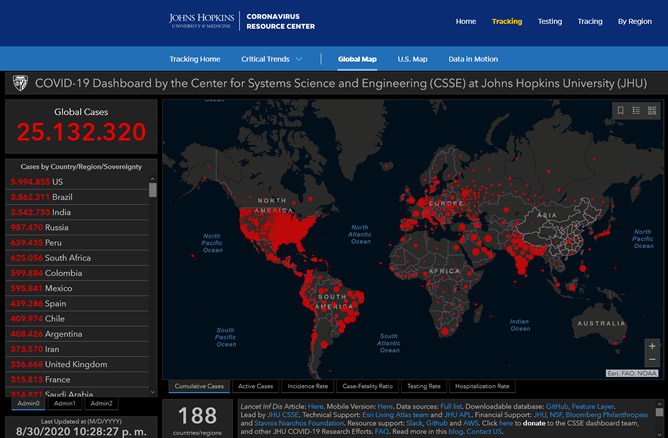Select Brazil in the cases list
The height and width of the screenshot is (438, 668).
point(72,198)
